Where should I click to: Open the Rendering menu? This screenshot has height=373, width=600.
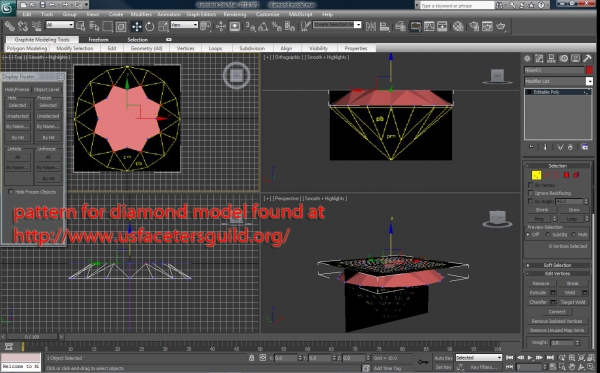(235, 14)
